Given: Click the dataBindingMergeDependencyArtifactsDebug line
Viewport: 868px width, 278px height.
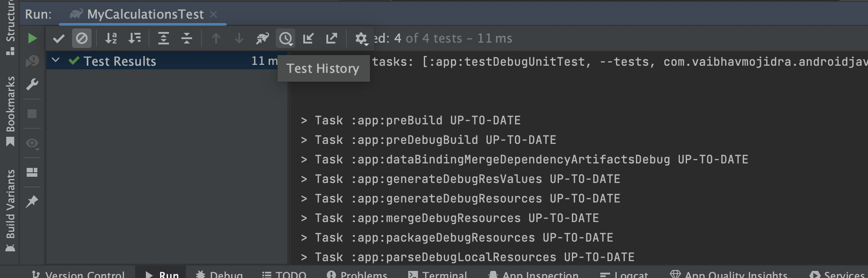Looking at the screenshot, I should [525, 159].
